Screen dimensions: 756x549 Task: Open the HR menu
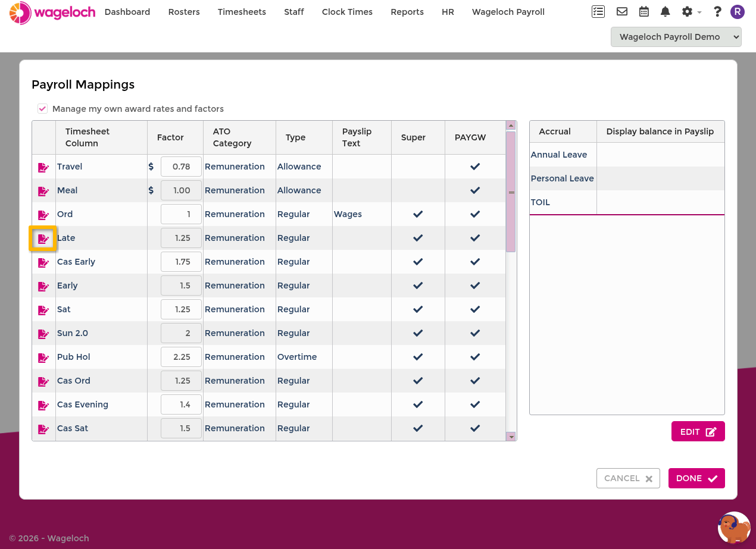(x=448, y=12)
